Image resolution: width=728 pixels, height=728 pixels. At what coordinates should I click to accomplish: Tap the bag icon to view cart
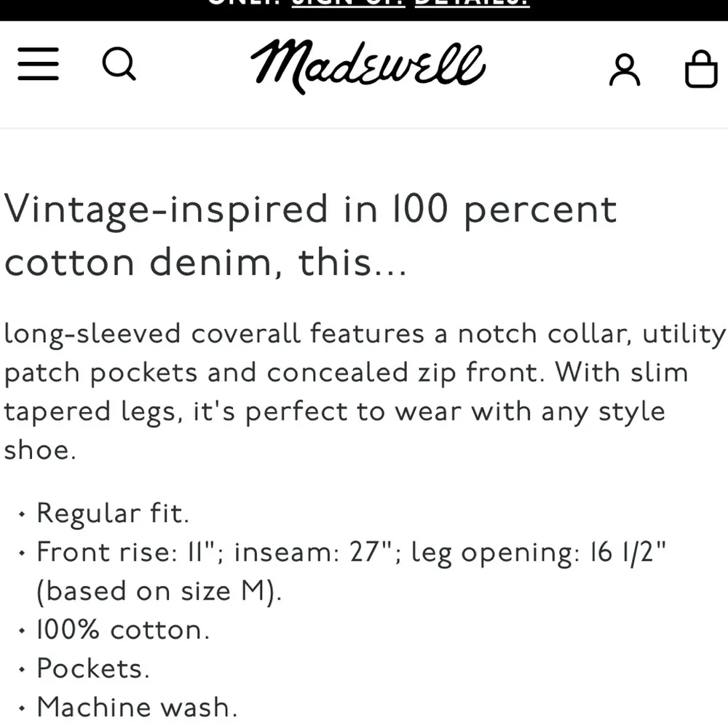tap(700, 67)
